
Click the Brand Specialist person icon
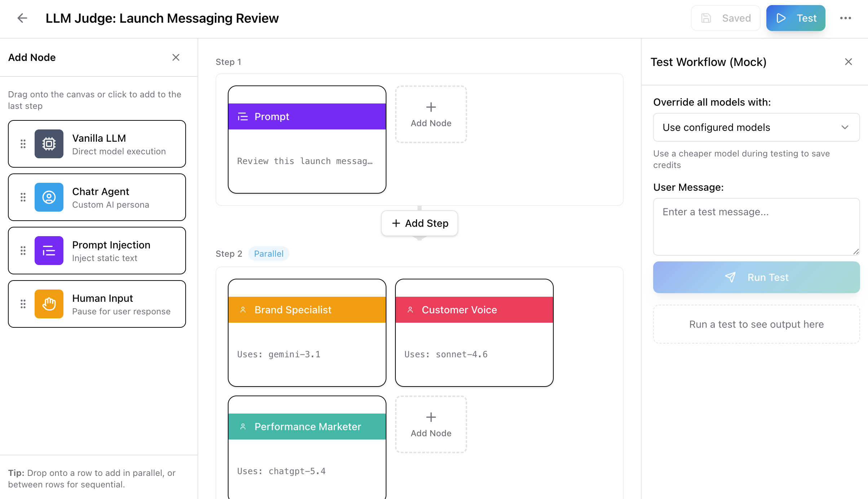pos(243,309)
